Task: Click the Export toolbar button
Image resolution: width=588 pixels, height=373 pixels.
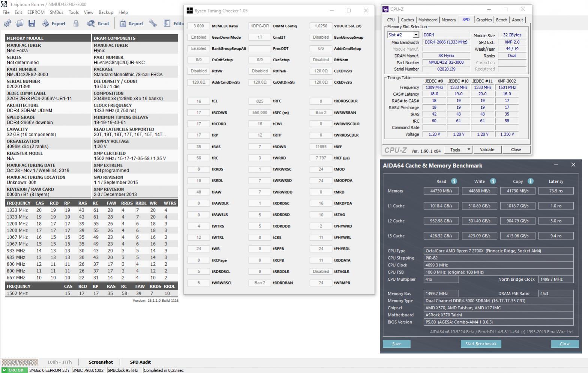Action: click(54, 23)
